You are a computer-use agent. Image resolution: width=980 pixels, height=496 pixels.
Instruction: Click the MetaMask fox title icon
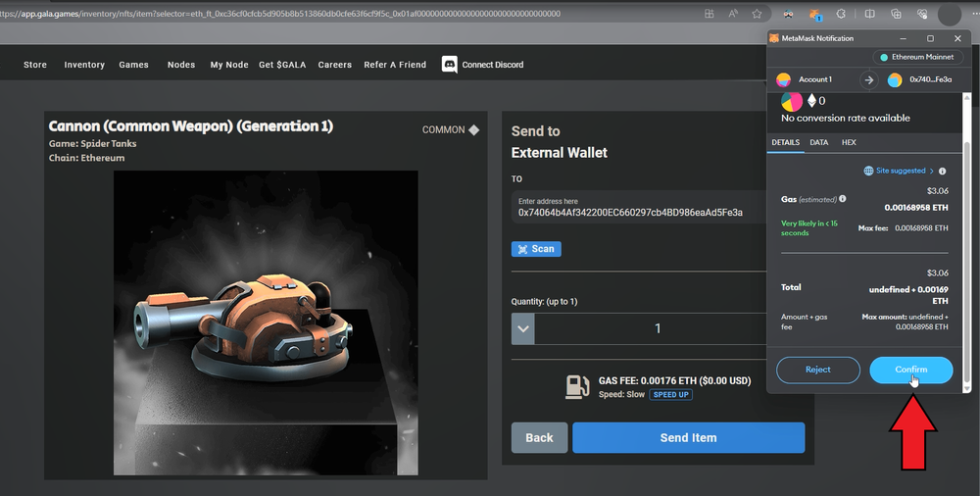click(x=774, y=38)
